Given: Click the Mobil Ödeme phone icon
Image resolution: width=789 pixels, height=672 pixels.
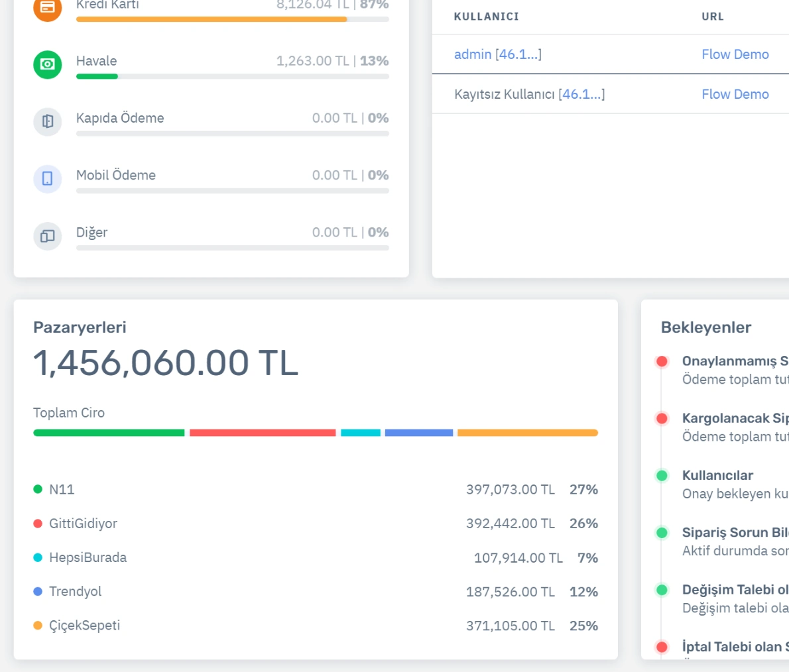Looking at the screenshot, I should (47, 178).
